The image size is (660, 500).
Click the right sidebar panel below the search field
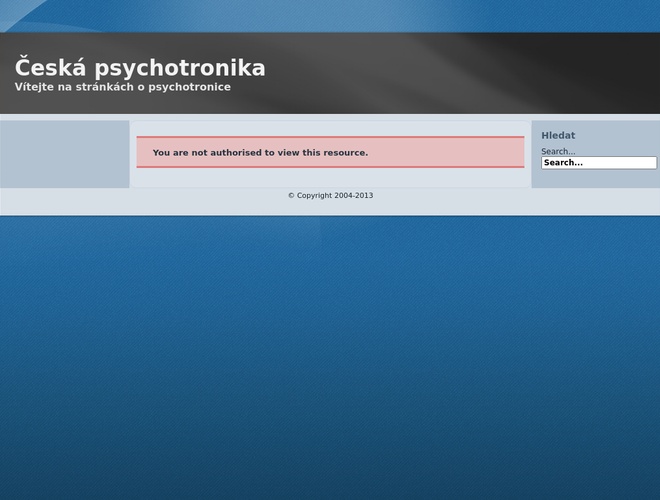click(596, 179)
